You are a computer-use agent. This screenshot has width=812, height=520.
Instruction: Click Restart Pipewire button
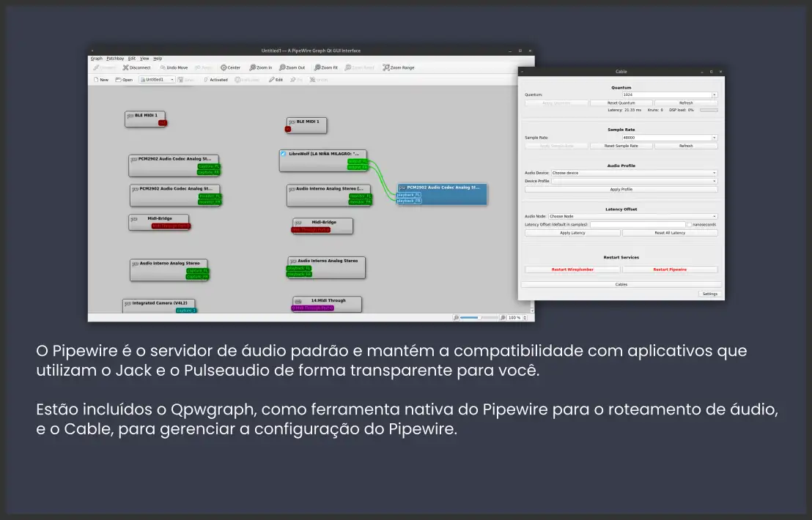[670, 270]
